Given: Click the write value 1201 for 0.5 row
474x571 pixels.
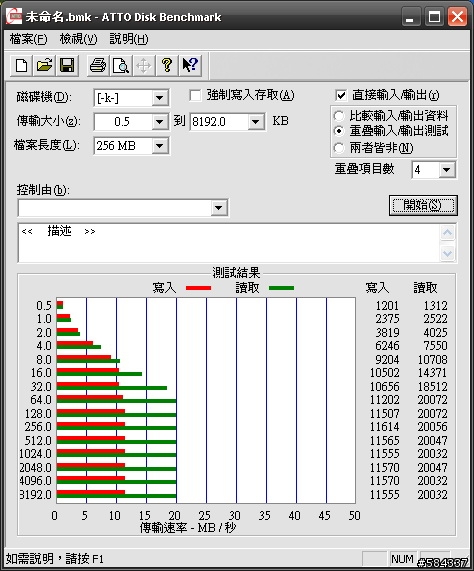Looking at the screenshot, I should [387, 305].
